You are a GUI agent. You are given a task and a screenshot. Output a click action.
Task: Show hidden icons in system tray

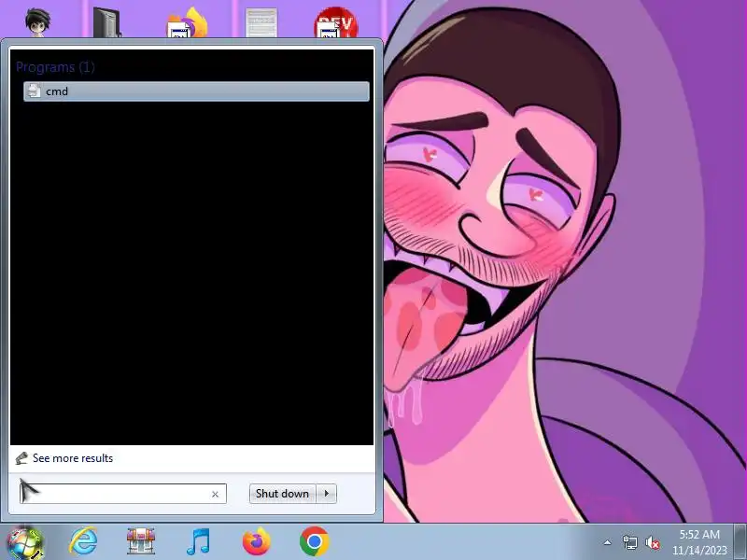[x=608, y=542]
